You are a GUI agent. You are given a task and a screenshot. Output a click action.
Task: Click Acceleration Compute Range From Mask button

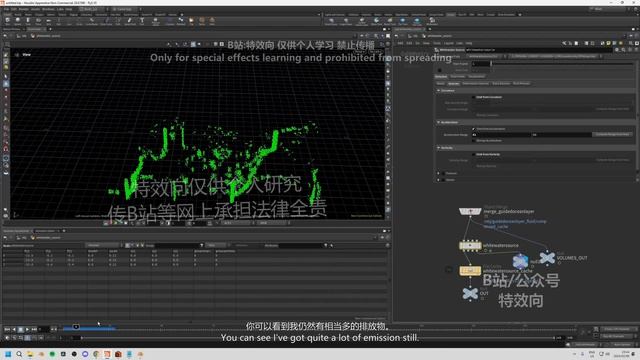tap(613, 134)
